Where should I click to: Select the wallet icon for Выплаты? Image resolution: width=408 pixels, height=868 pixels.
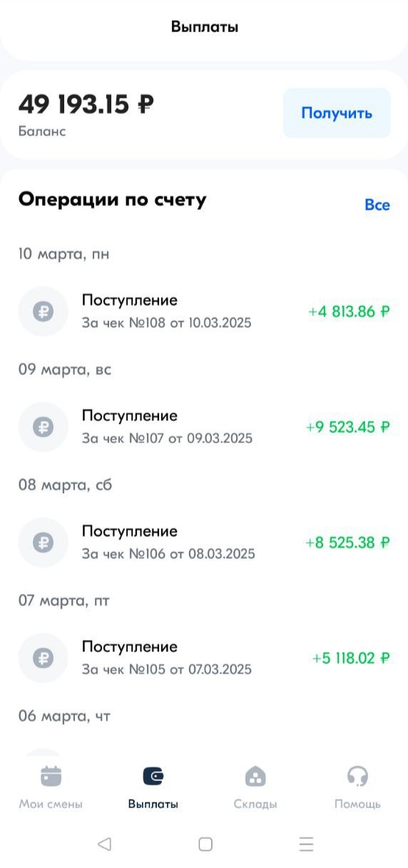pyautogui.click(x=153, y=775)
